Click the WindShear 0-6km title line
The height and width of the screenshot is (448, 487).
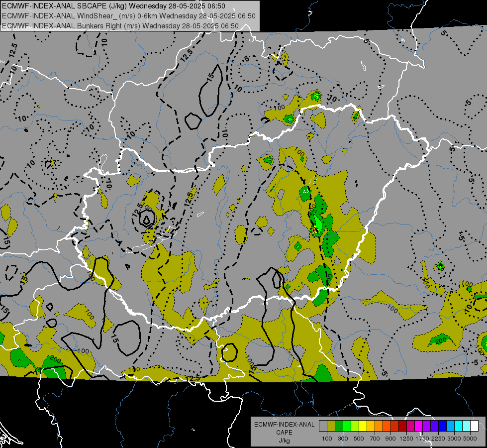[128, 16]
